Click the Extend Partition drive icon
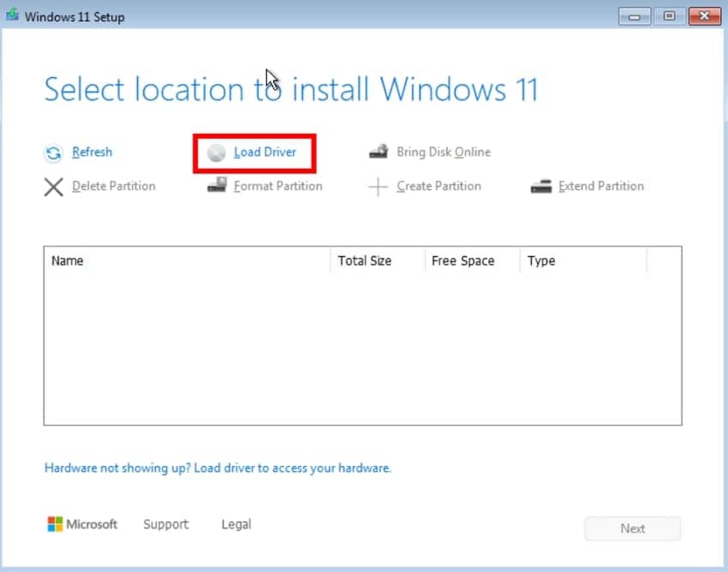Image resolution: width=728 pixels, height=572 pixels. pyautogui.click(x=541, y=186)
